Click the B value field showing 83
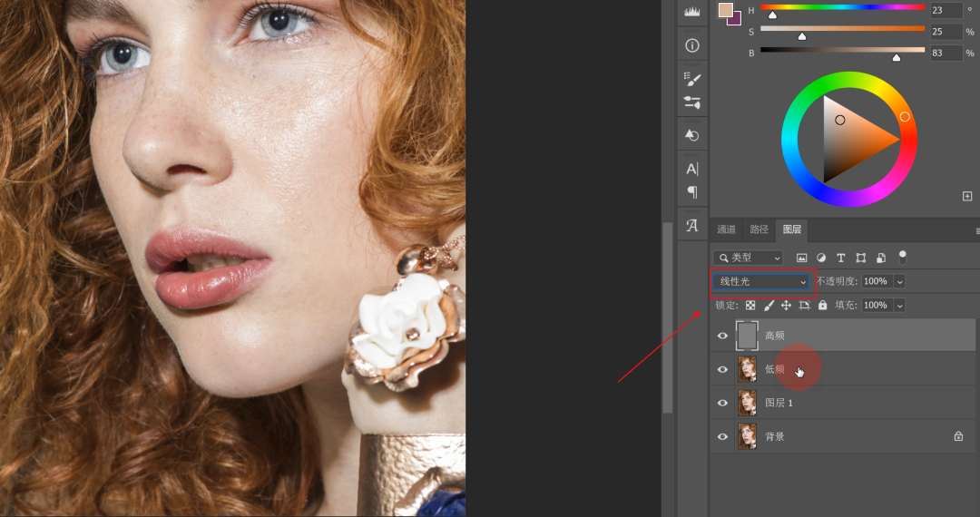This screenshot has width=980, height=517. [946, 54]
